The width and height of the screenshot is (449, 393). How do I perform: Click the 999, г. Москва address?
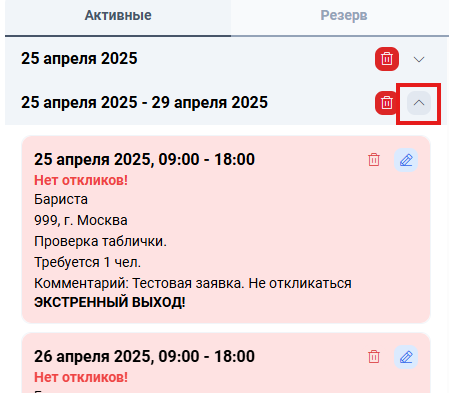click(x=81, y=220)
